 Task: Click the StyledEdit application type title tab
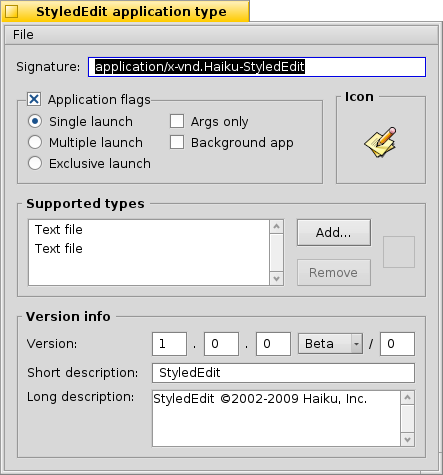[126, 11]
